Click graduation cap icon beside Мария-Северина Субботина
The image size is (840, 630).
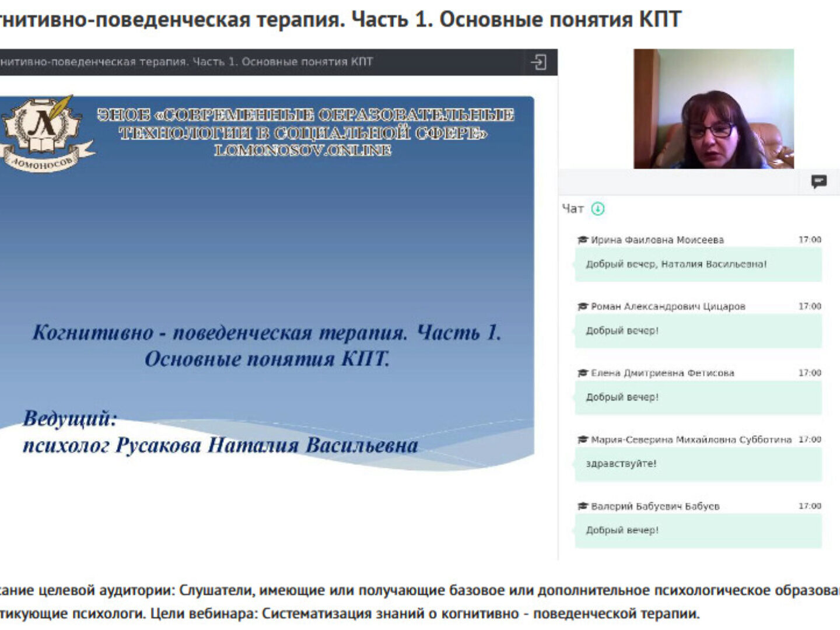point(582,439)
